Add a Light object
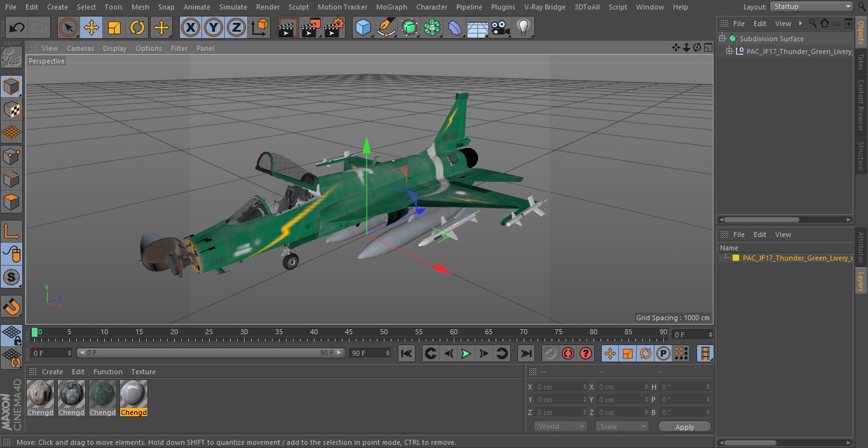Image resolution: width=868 pixels, height=448 pixels. pos(524,27)
